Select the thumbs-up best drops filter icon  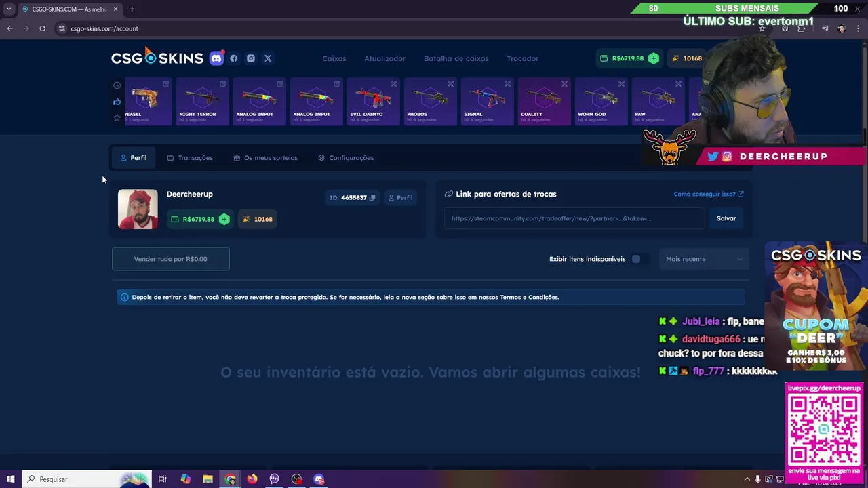pos(117,102)
